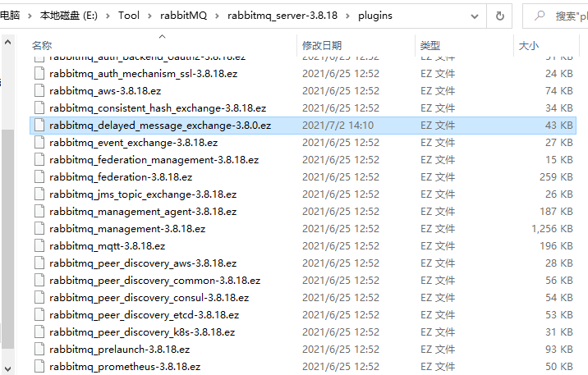Select file rabbitmq_management-3.8.18.ez
Viewport: 588px width, 375px height.
pyautogui.click(x=127, y=228)
